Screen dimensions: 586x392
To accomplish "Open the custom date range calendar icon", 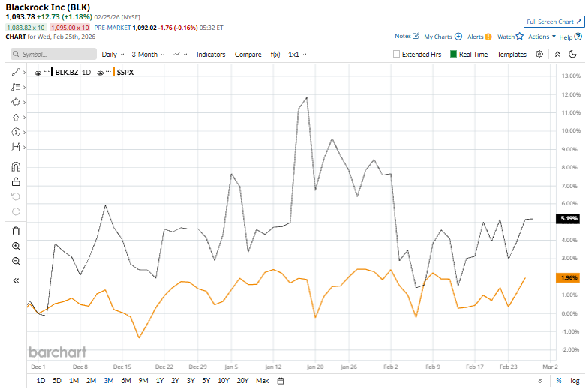I will [281, 381].
